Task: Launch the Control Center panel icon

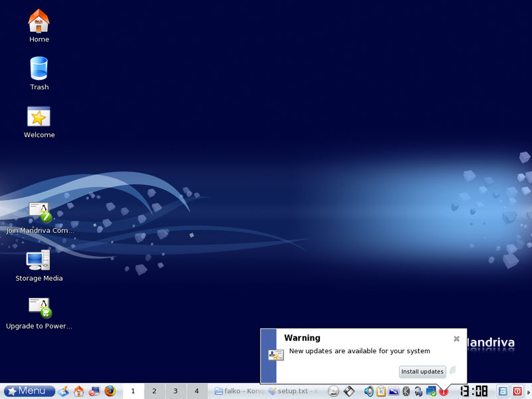Action: point(94,391)
